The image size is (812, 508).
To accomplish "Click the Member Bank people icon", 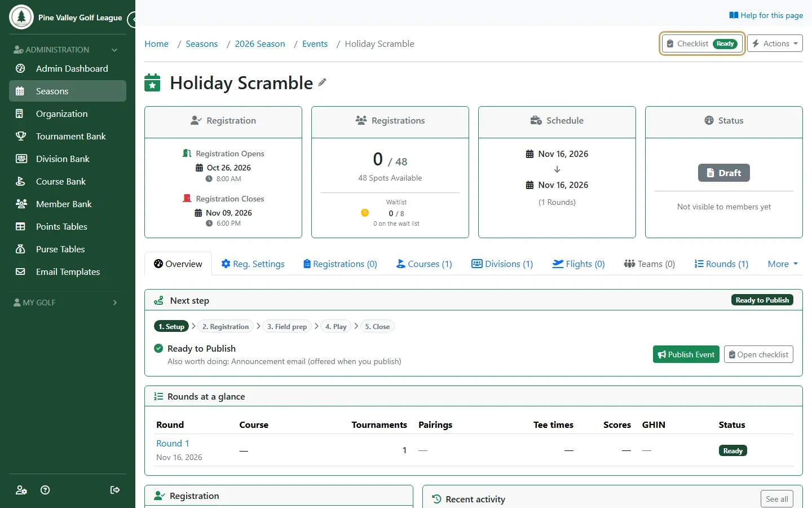I will [21, 204].
